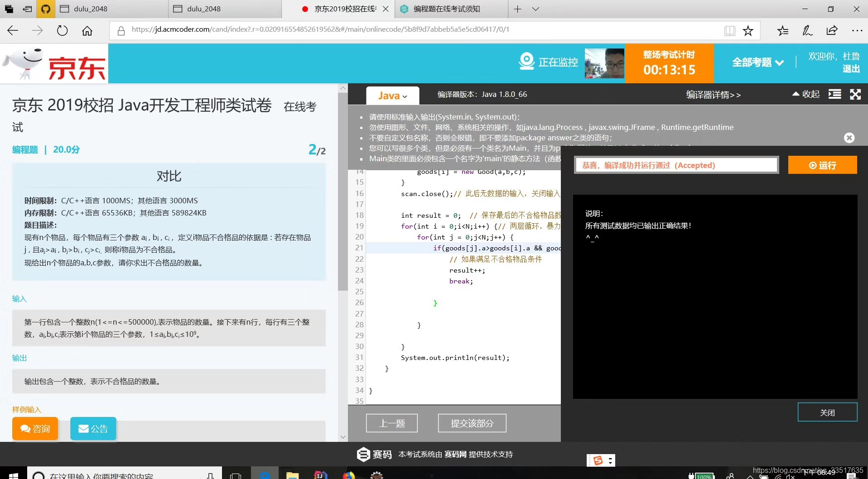Open reading view icon in address bar
The image size is (868, 479).
click(x=729, y=30)
